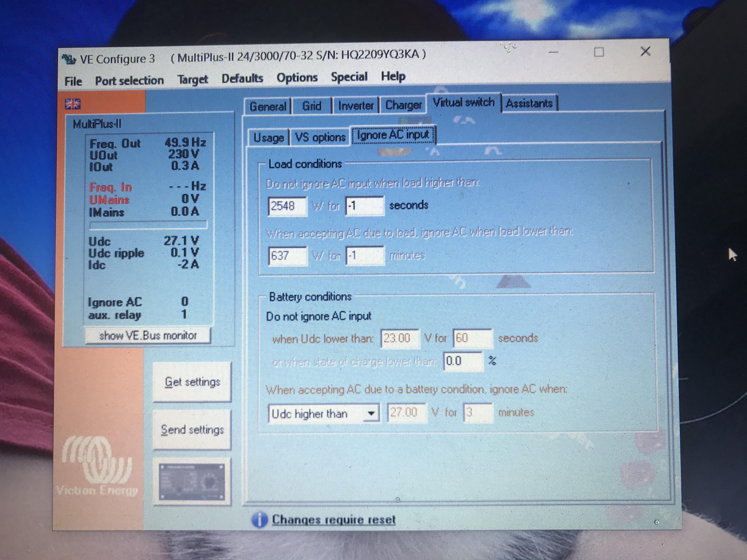Switch to the Charger tab
Image resolution: width=747 pixels, height=560 pixels.
click(x=403, y=105)
